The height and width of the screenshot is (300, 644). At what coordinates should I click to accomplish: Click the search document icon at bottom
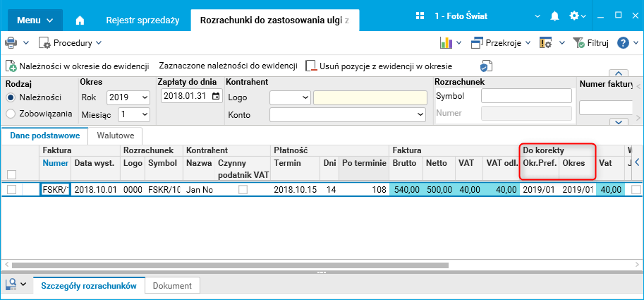pyautogui.click(x=11, y=284)
